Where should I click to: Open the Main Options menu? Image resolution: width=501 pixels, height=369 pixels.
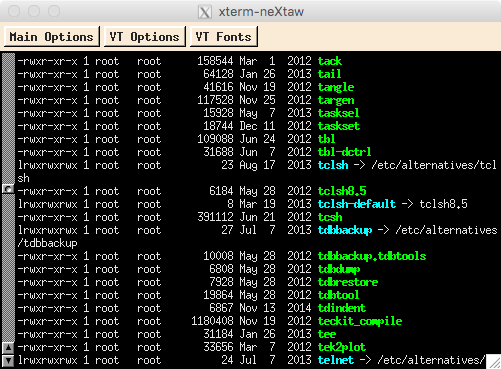point(52,37)
